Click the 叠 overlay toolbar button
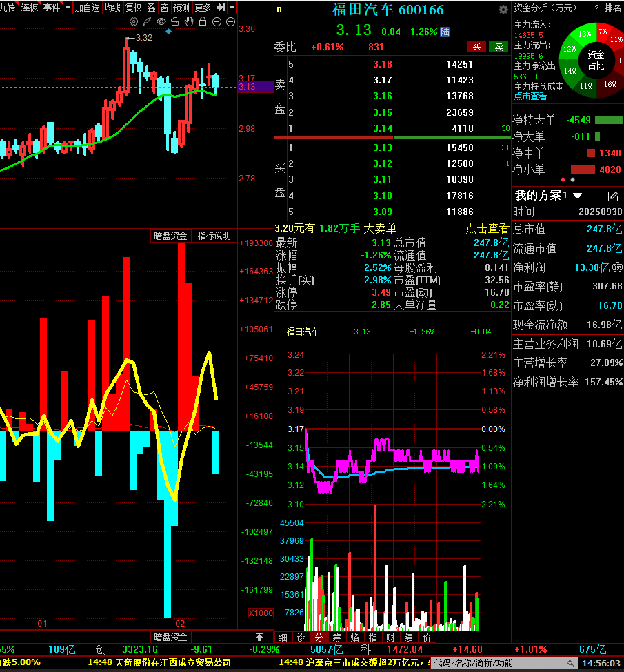The width and height of the screenshot is (624, 672). click(152, 8)
